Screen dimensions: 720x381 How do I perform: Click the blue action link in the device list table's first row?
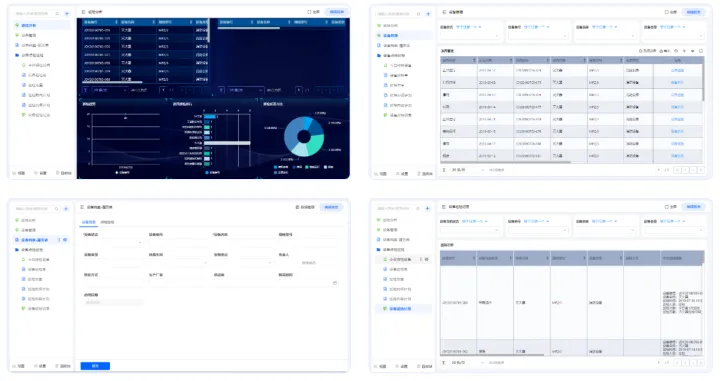pos(677,71)
